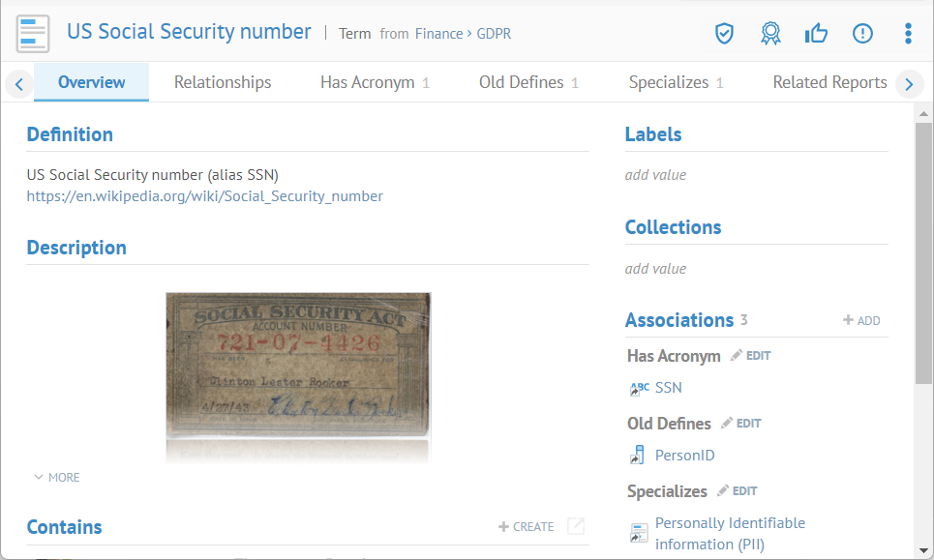Expand description with MORE chevron

click(57, 477)
